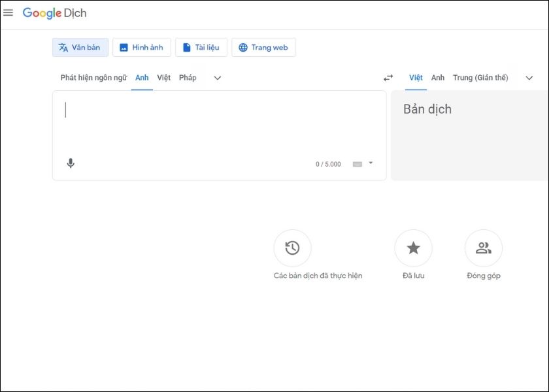Select the Trang web website translation option
Screen dimensions: 549x392
point(263,47)
